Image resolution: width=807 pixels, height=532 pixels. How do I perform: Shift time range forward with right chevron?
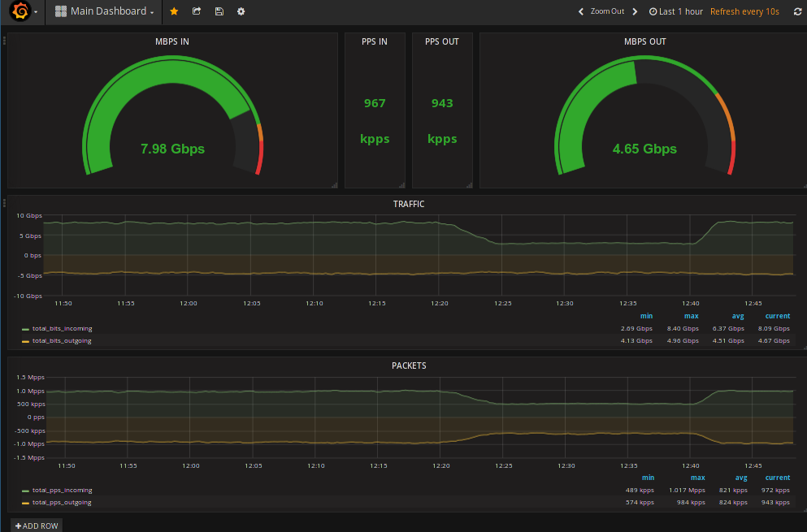pyautogui.click(x=636, y=11)
